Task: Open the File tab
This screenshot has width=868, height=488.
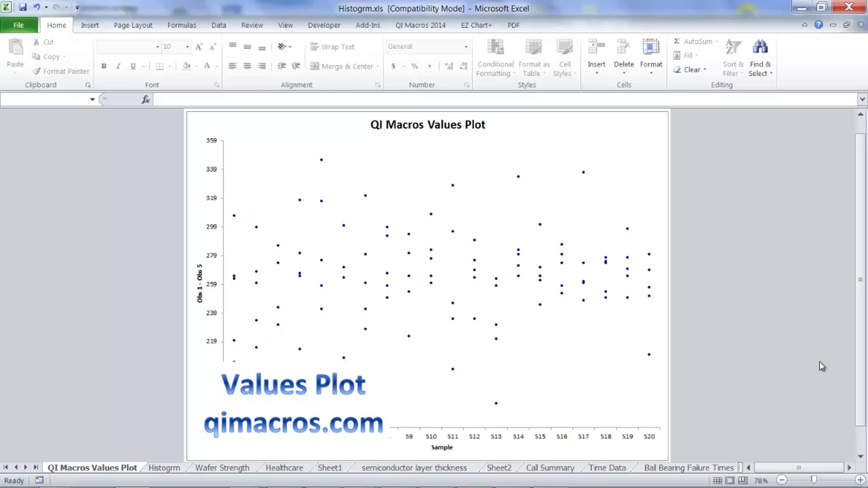Action: pos(18,25)
